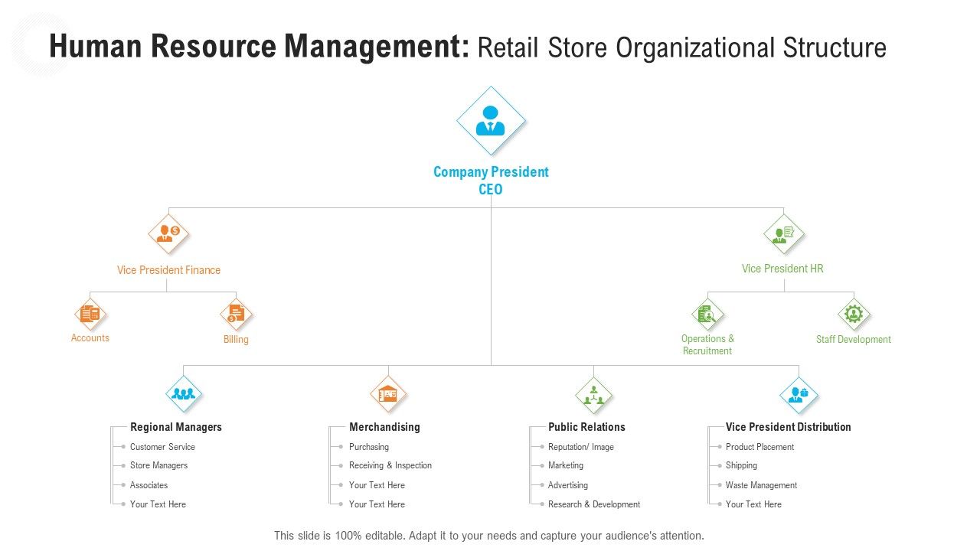Click the Shipping list item
Image resolution: width=980 pixels, height=551 pixels.
tap(741, 465)
